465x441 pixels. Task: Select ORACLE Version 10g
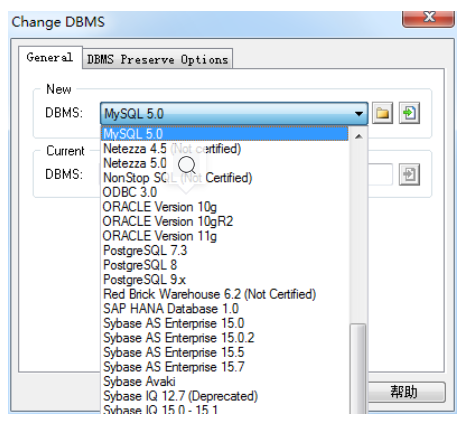pyautogui.click(x=224, y=207)
